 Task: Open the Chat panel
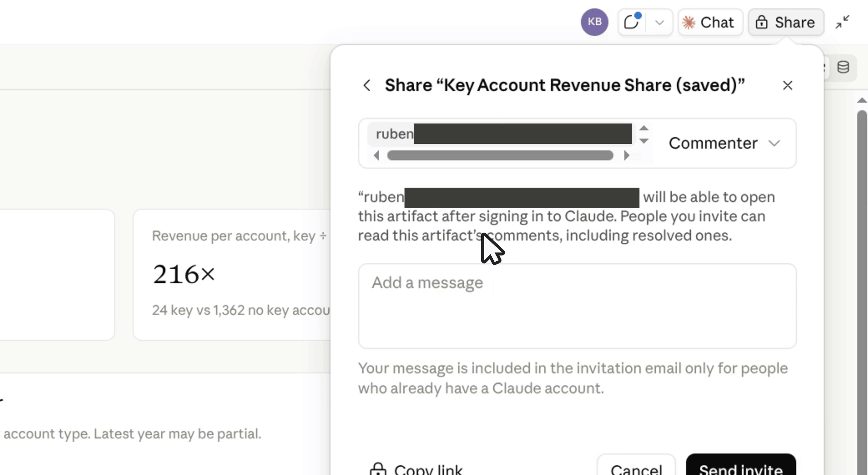710,22
